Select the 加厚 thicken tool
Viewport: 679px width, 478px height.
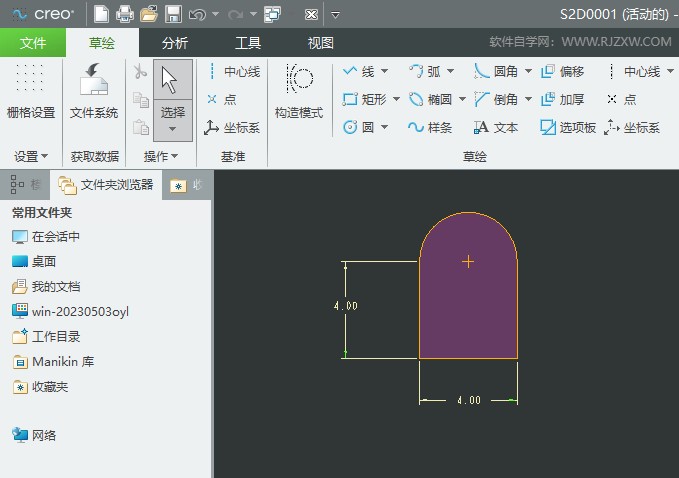[x=563, y=100]
